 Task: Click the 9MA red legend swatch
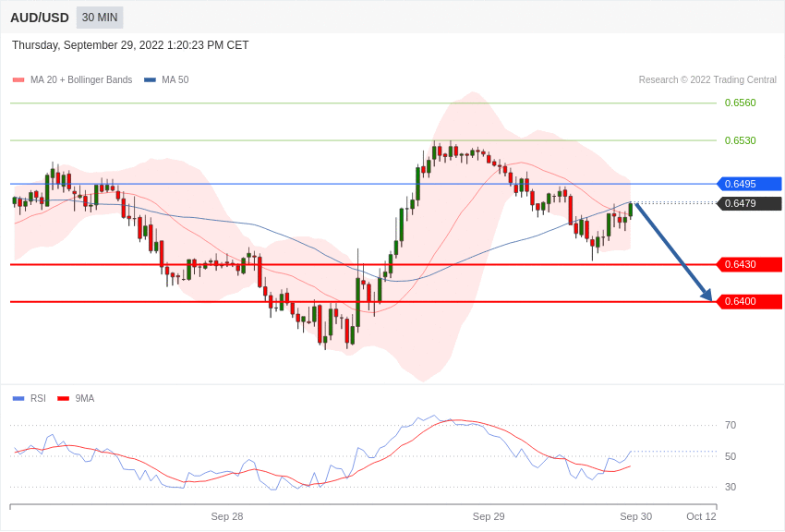click(x=63, y=398)
